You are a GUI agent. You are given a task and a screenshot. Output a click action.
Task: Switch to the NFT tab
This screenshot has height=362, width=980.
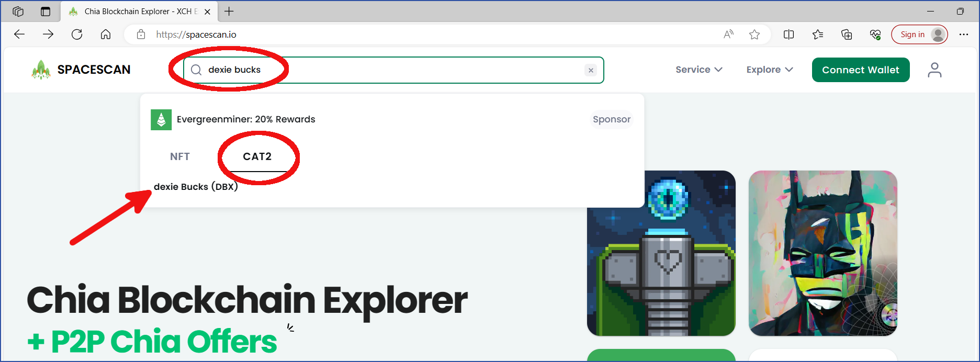pos(180,156)
